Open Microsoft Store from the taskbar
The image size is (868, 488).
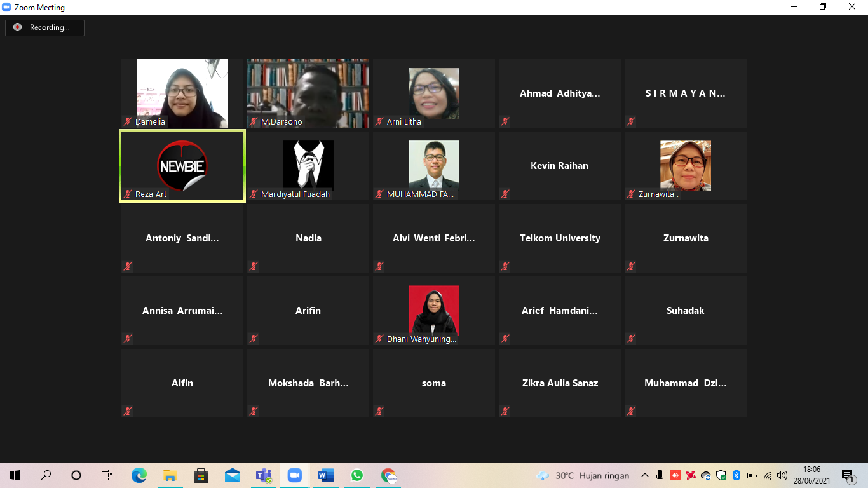coord(201,475)
